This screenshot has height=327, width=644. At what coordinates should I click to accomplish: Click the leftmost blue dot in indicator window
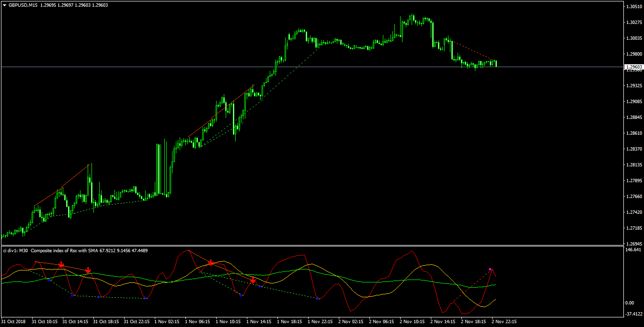pyautogui.click(x=49, y=280)
